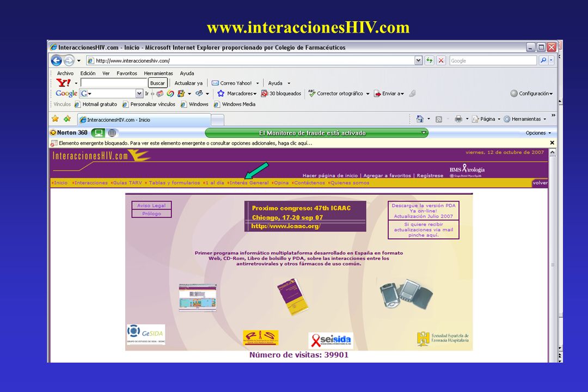Screen dimensions: 588x392
Task: Select the InteraccionesHIV.com - Inicio tab
Action: (x=144, y=120)
